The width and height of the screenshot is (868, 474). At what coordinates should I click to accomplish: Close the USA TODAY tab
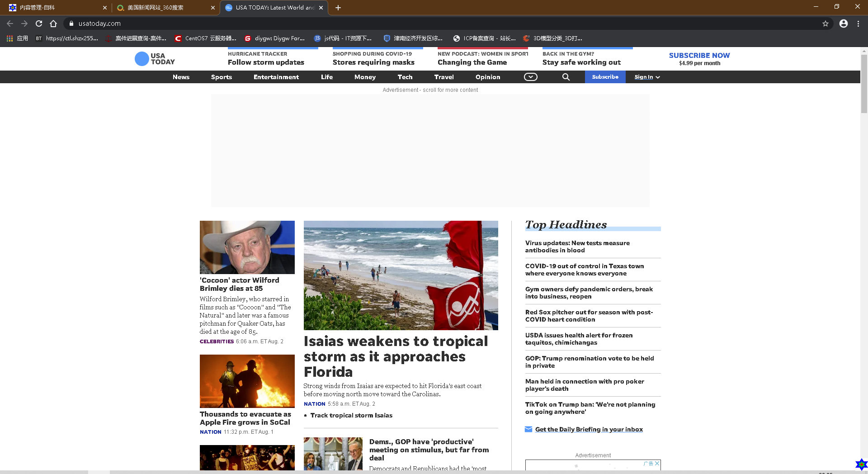(x=321, y=8)
